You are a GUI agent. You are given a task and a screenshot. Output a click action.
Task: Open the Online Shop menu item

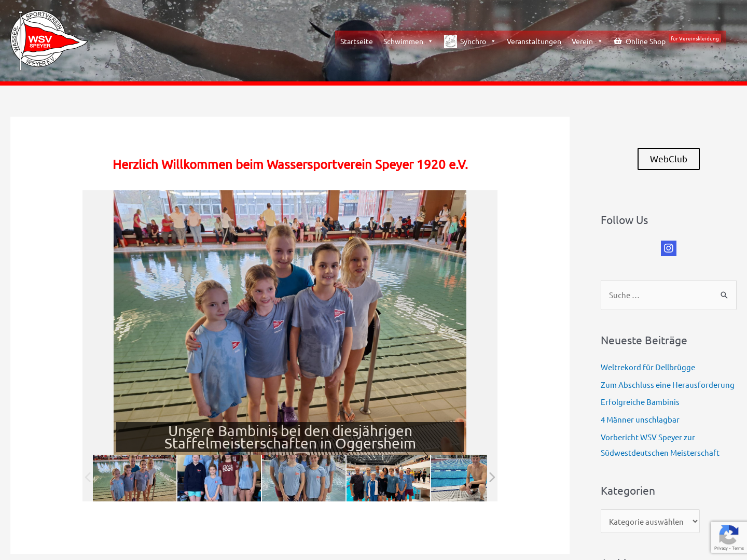click(645, 41)
